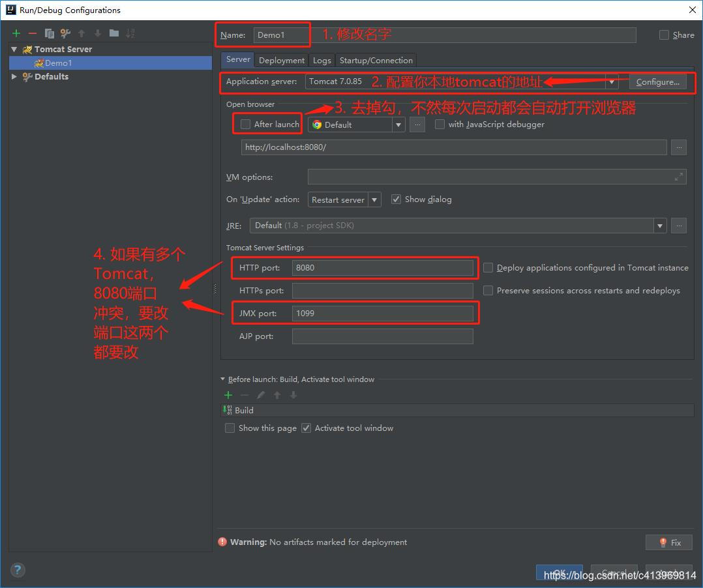Screen dimensions: 703x588
Task: Remove configuration with minus icon
Action: pos(33,33)
